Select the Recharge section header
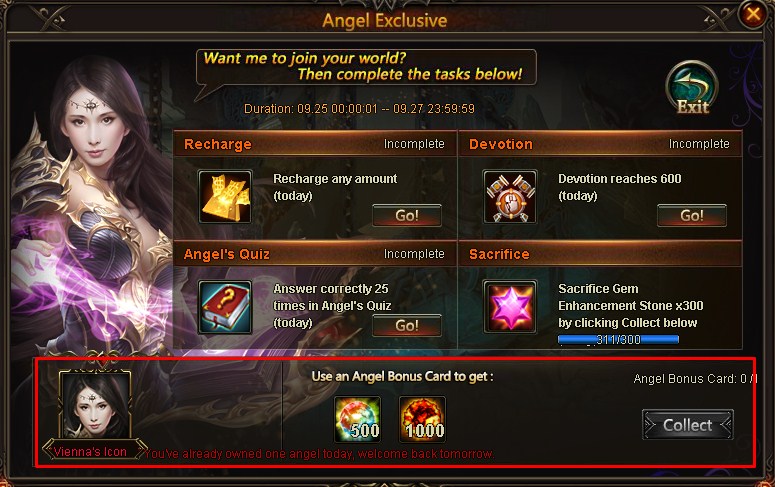Viewport: 775px width, 487px height. pos(315,144)
